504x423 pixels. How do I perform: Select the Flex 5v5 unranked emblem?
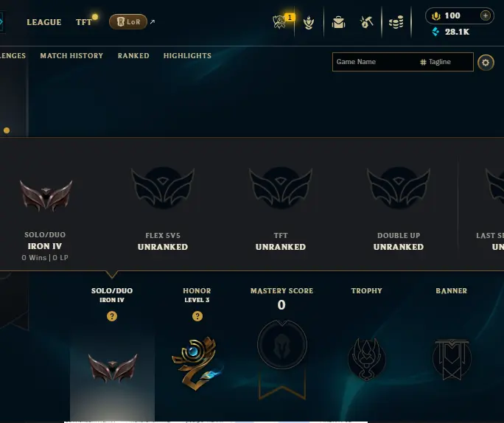(163, 188)
